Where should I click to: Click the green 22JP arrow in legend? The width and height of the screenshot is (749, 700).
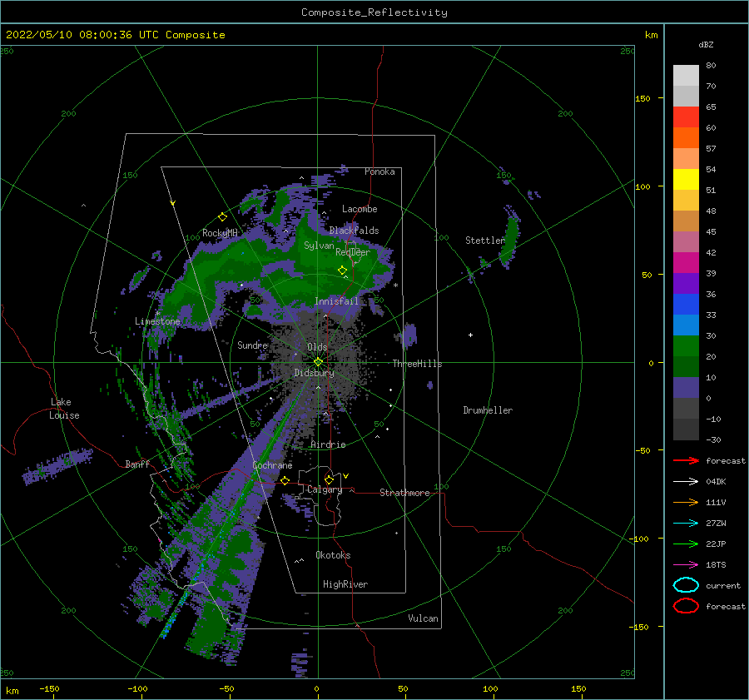[686, 544]
